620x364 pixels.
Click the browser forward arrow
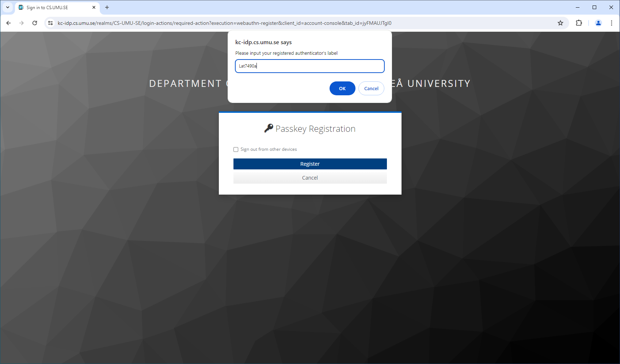(x=22, y=23)
